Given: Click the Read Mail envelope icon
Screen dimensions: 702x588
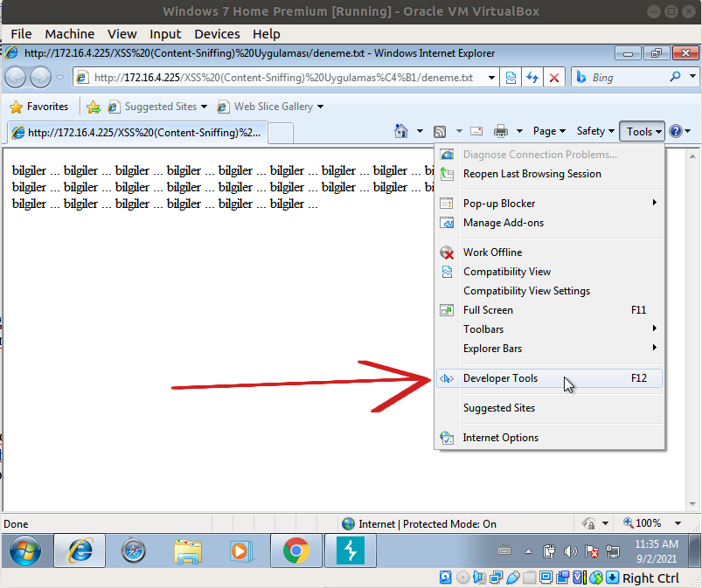Looking at the screenshot, I should 476,131.
